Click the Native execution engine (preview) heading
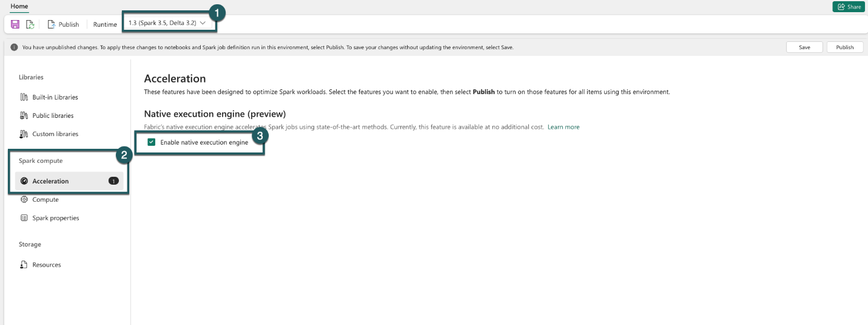The image size is (868, 325). 215,114
